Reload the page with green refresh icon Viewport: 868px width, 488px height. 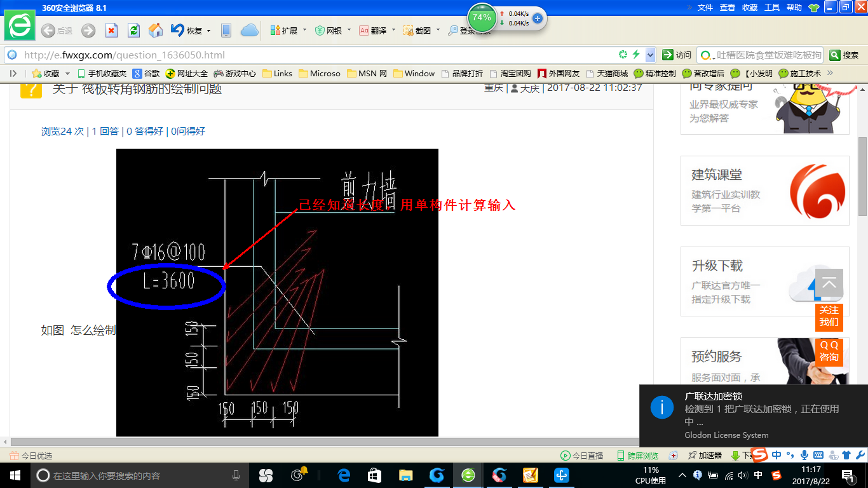pyautogui.click(x=133, y=30)
